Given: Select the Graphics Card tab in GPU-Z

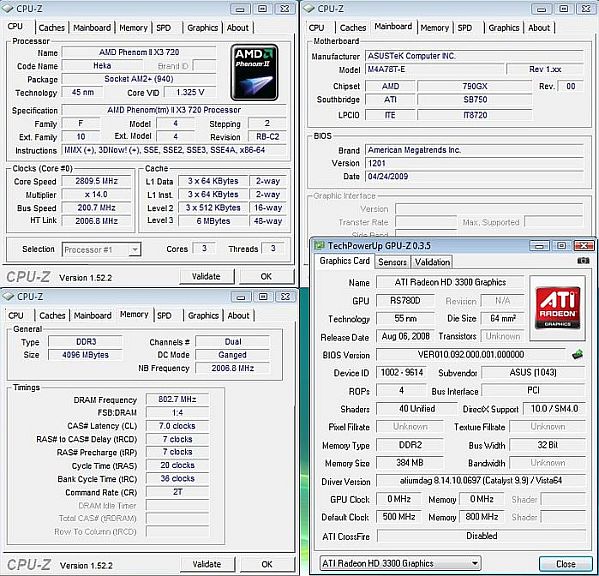Looking at the screenshot, I should [x=344, y=261].
